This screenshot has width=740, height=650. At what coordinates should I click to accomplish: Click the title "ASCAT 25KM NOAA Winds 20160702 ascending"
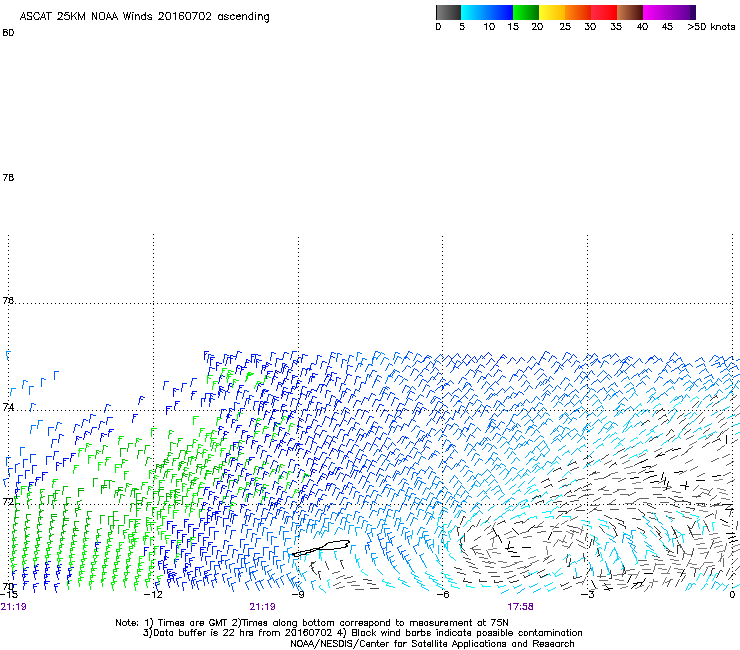[144, 17]
